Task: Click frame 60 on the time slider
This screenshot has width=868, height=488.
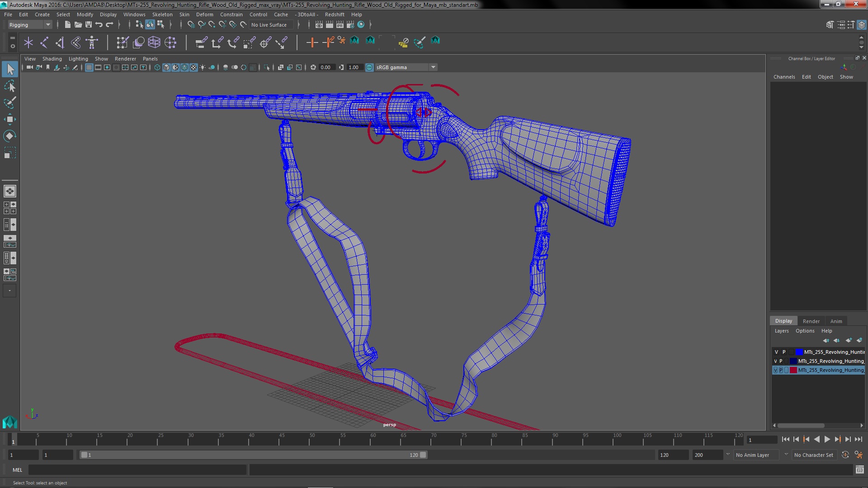Action: (373, 440)
